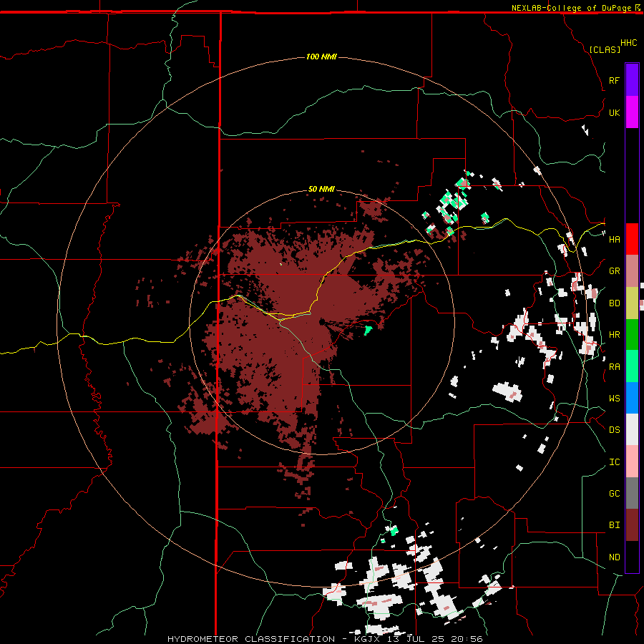This screenshot has height=644, width=644.
Task: Click the green RA echo inside 50 NMI ring
Action: 368,330
